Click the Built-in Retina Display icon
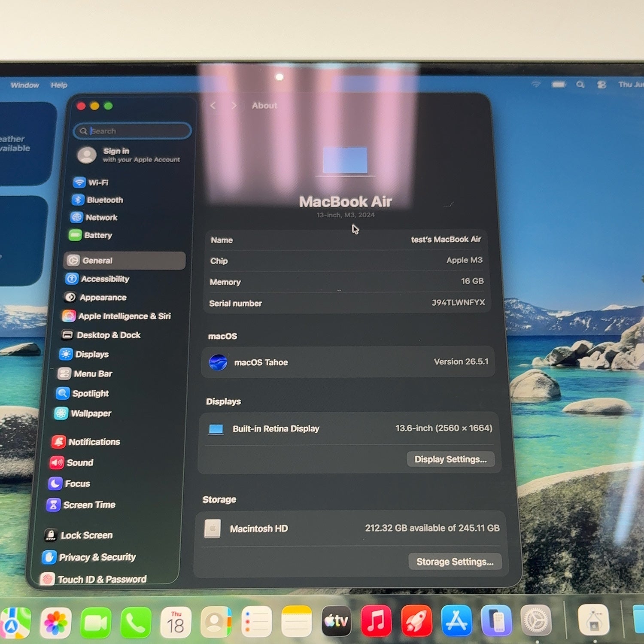This screenshot has height=644, width=644. click(216, 429)
